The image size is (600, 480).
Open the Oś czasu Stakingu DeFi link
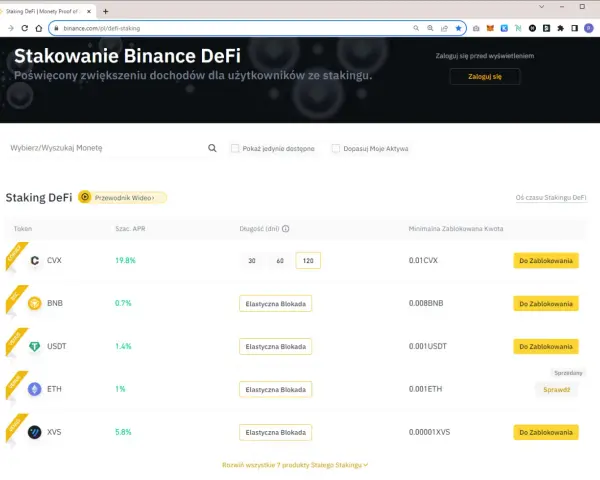551,198
